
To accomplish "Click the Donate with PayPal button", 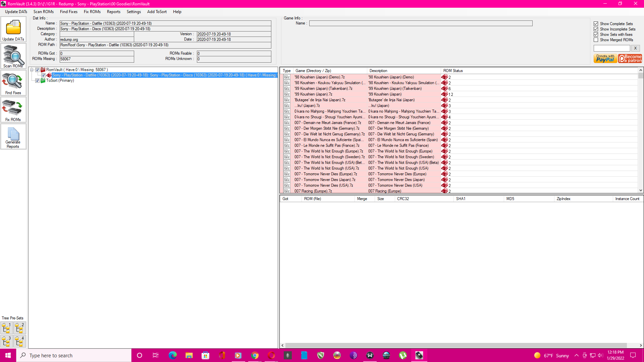I will pyautogui.click(x=605, y=59).
